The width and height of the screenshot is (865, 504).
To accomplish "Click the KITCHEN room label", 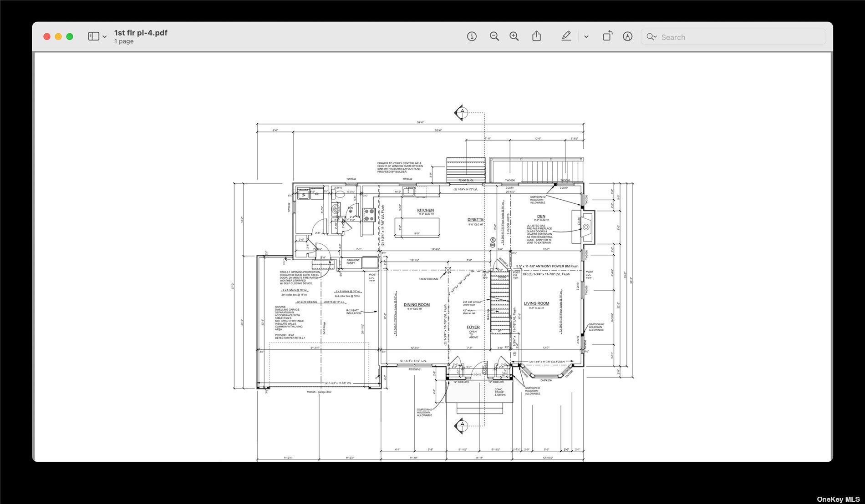I will tap(426, 210).
